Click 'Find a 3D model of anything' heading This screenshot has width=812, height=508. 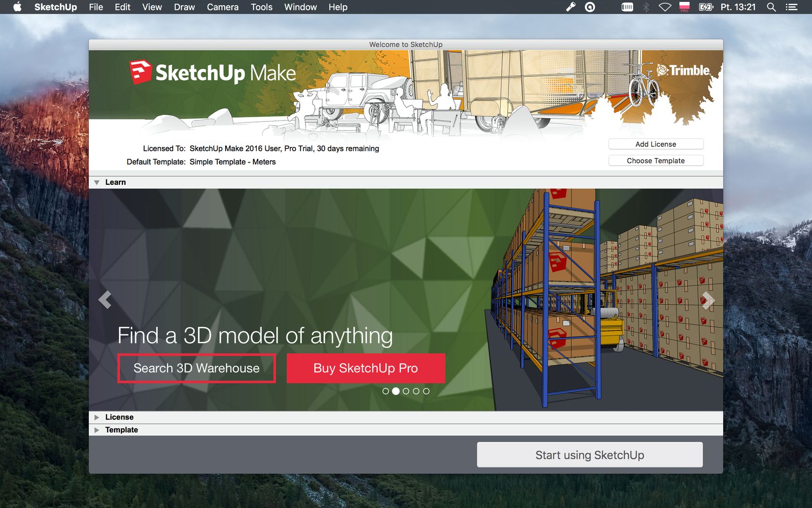click(x=255, y=336)
